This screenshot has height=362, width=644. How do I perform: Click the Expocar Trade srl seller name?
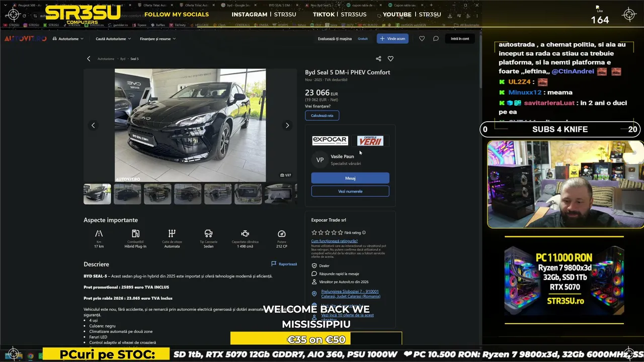click(329, 220)
